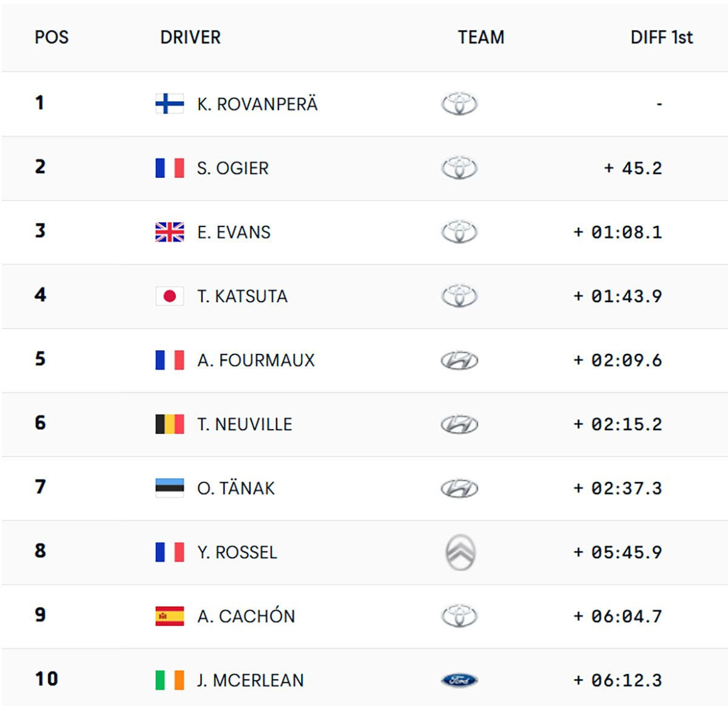Click the Belgium flag next to Neuville
The image size is (728, 706).
[169, 424]
